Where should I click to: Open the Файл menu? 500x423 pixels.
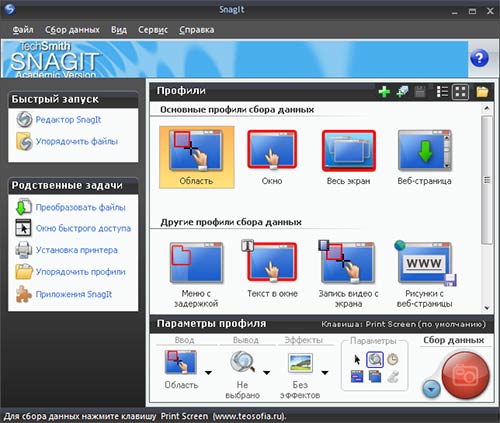(23, 30)
